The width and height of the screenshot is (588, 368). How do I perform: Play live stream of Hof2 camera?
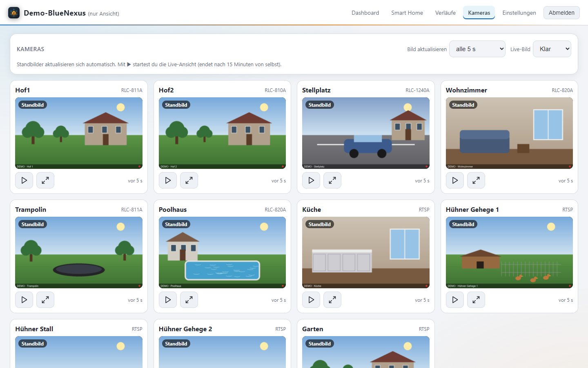[x=168, y=180]
